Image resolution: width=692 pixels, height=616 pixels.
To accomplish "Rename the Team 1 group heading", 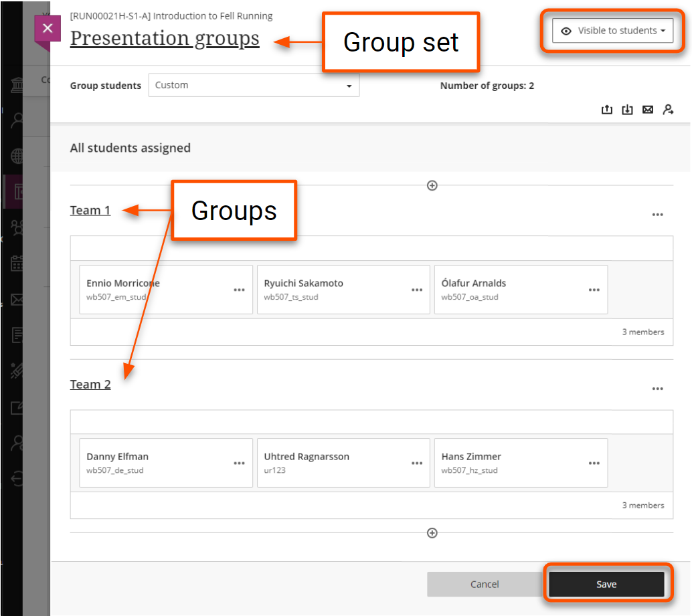I will tap(90, 211).
